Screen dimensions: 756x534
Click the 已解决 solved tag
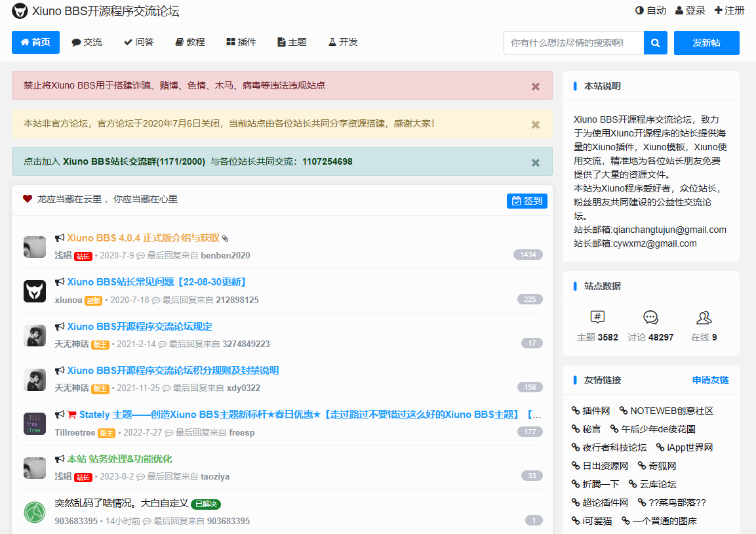point(206,504)
